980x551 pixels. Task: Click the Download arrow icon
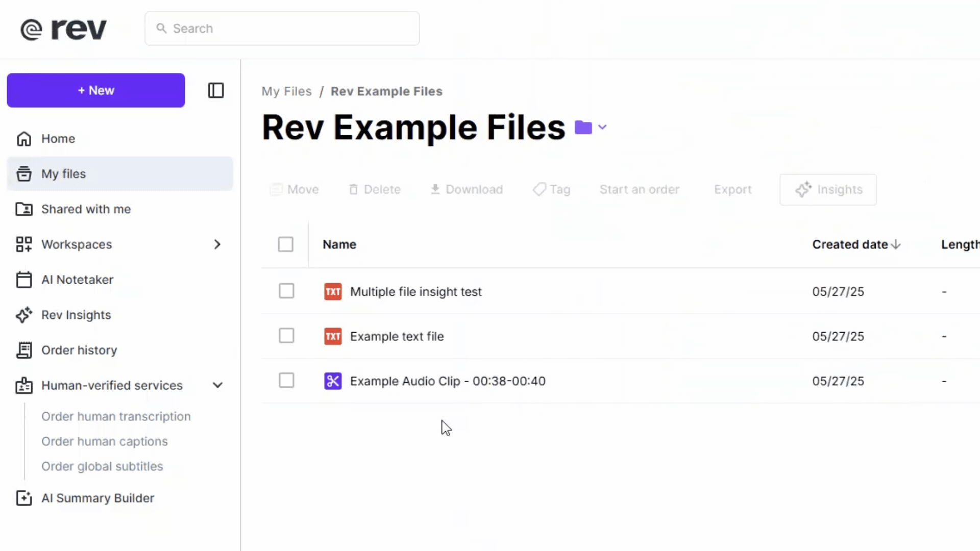point(435,189)
